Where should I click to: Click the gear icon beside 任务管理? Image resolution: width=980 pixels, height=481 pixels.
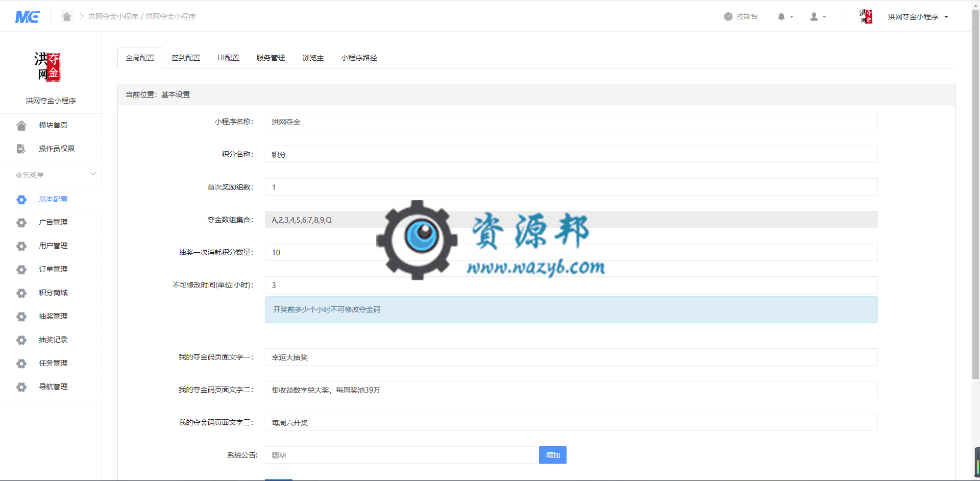click(x=21, y=364)
